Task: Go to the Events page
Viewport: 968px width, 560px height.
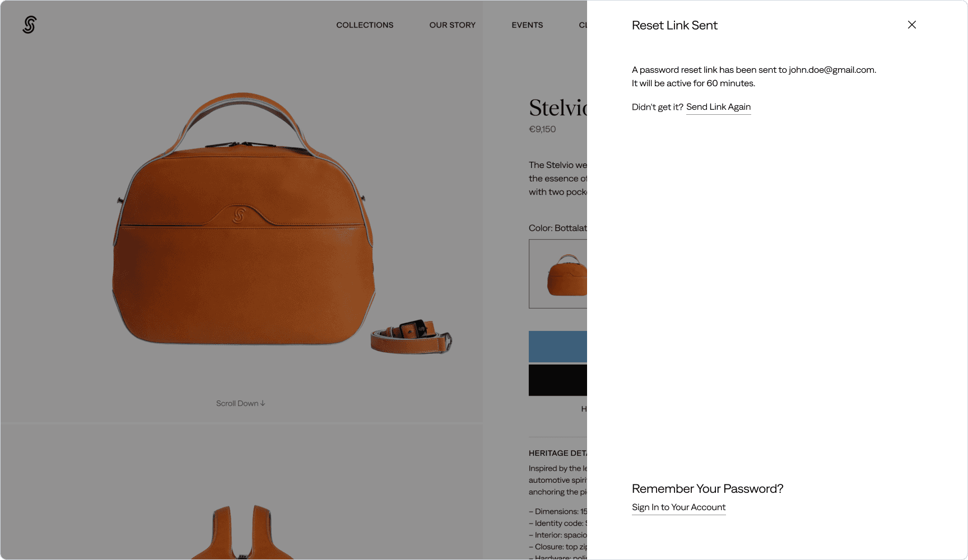Action: [527, 25]
